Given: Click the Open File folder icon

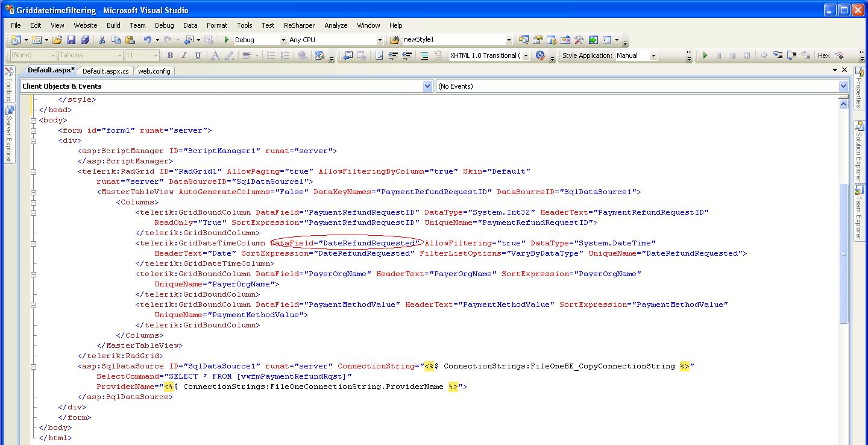Looking at the screenshot, I should [x=57, y=40].
